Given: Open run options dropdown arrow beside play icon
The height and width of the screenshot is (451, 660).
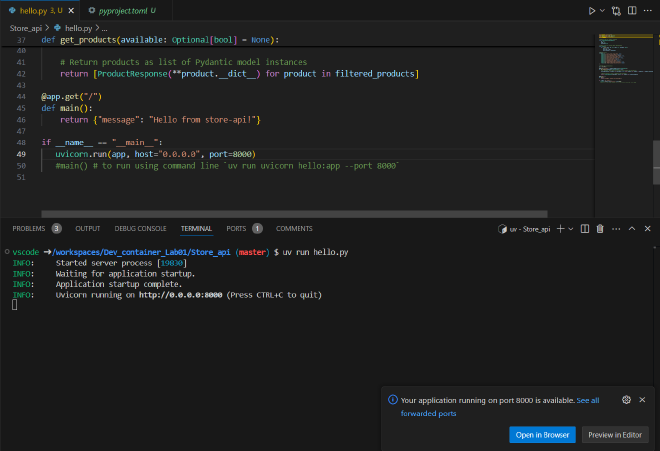Looking at the screenshot, I should tap(602, 11).
